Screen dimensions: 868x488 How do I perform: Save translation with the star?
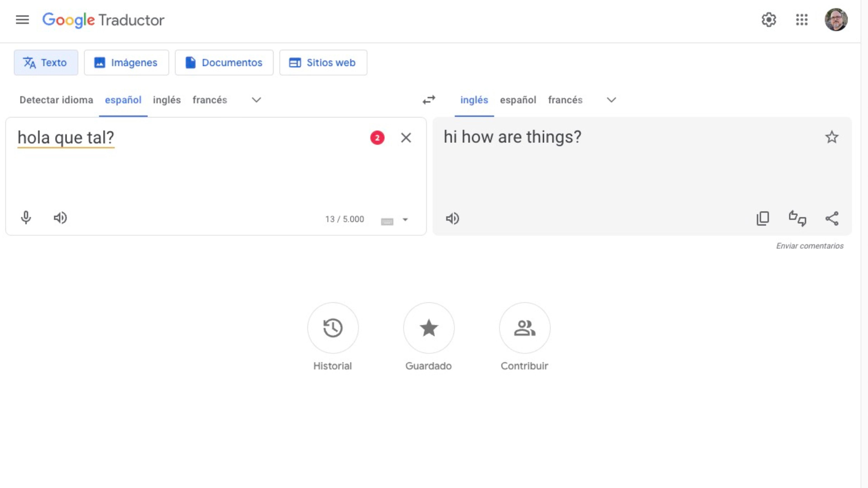832,137
